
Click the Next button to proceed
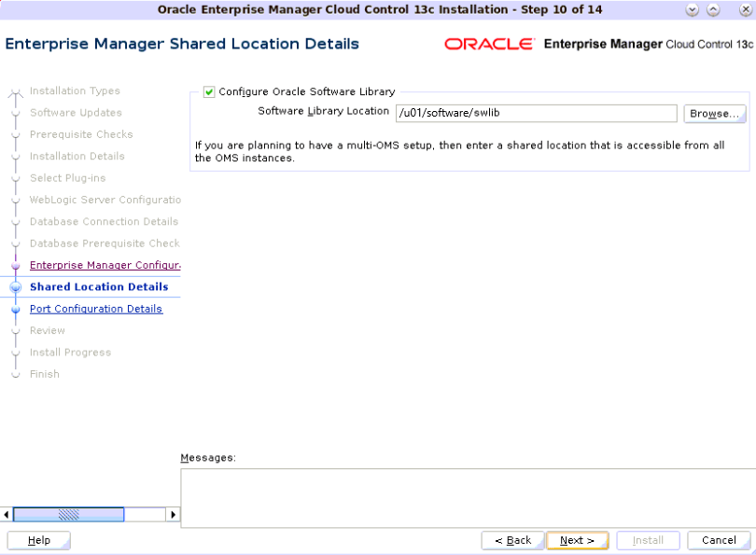[x=577, y=540]
